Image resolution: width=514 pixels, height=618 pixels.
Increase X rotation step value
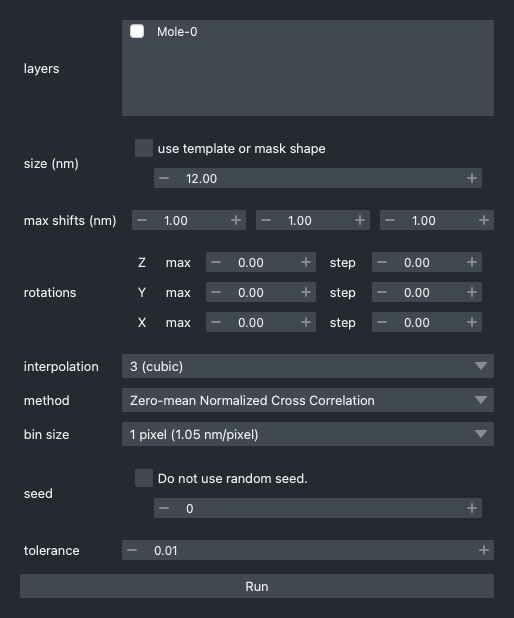pos(472,322)
